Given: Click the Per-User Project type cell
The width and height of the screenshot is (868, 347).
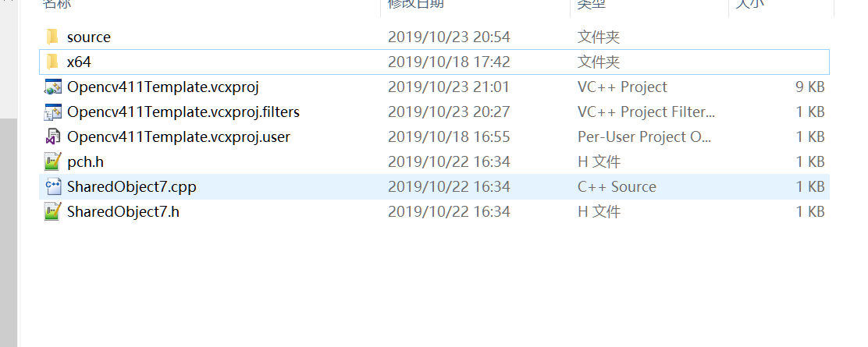Looking at the screenshot, I should click(x=644, y=136).
